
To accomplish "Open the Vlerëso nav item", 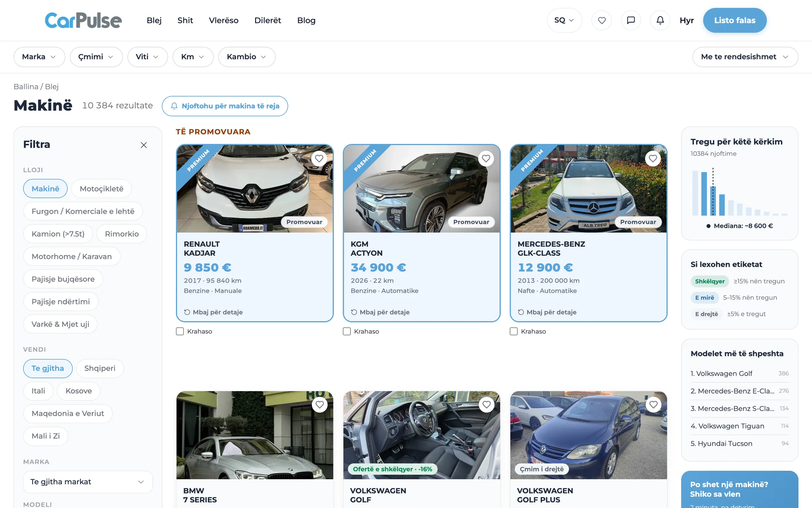I will [224, 20].
